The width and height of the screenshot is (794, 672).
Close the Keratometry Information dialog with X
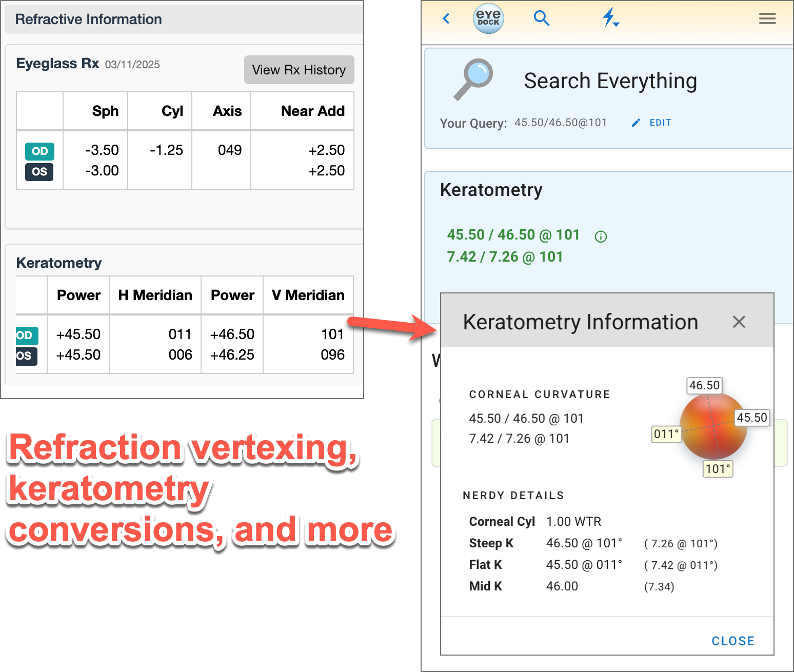click(739, 322)
